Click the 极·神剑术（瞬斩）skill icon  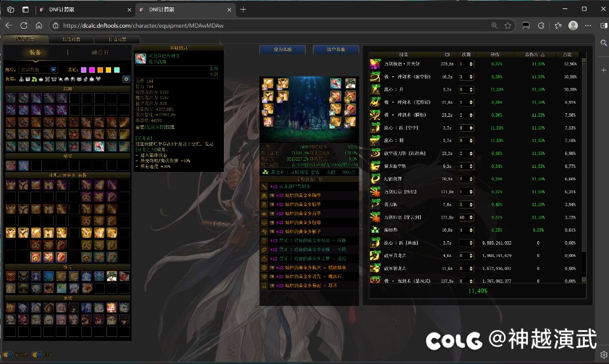click(375, 115)
